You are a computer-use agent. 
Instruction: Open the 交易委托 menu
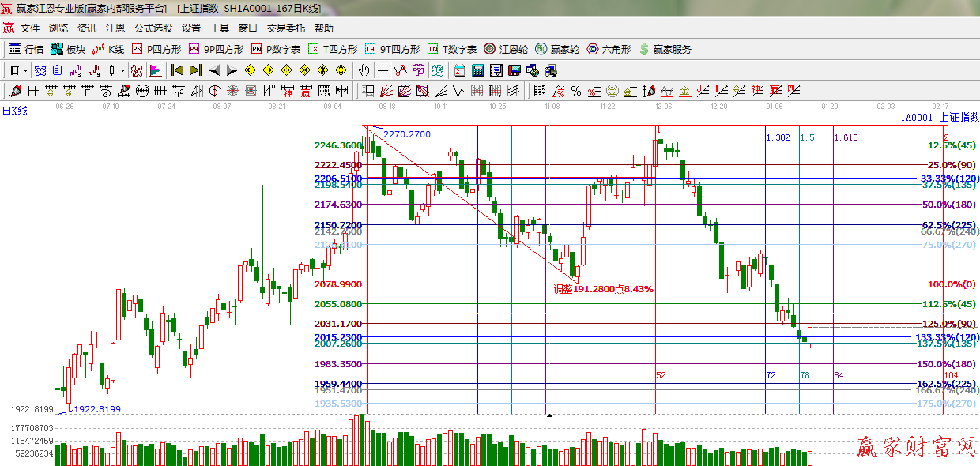pyautogui.click(x=285, y=28)
